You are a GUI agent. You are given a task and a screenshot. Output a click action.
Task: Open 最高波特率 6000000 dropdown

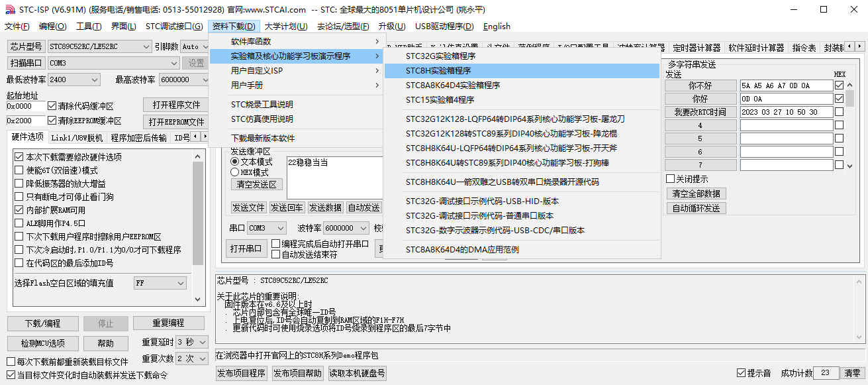183,80
